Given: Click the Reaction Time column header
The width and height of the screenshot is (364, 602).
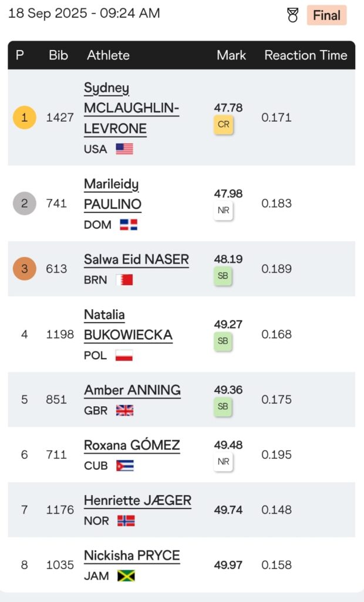Looking at the screenshot, I should point(306,55).
